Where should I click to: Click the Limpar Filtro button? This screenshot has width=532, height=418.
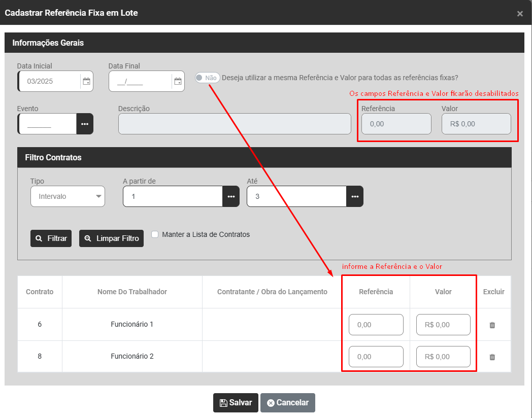coord(111,238)
